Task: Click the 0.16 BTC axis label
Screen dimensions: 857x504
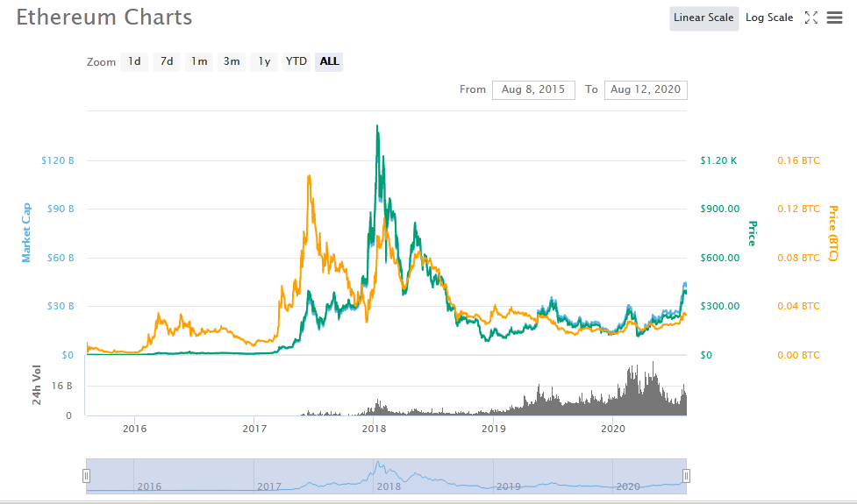Action: click(x=798, y=160)
